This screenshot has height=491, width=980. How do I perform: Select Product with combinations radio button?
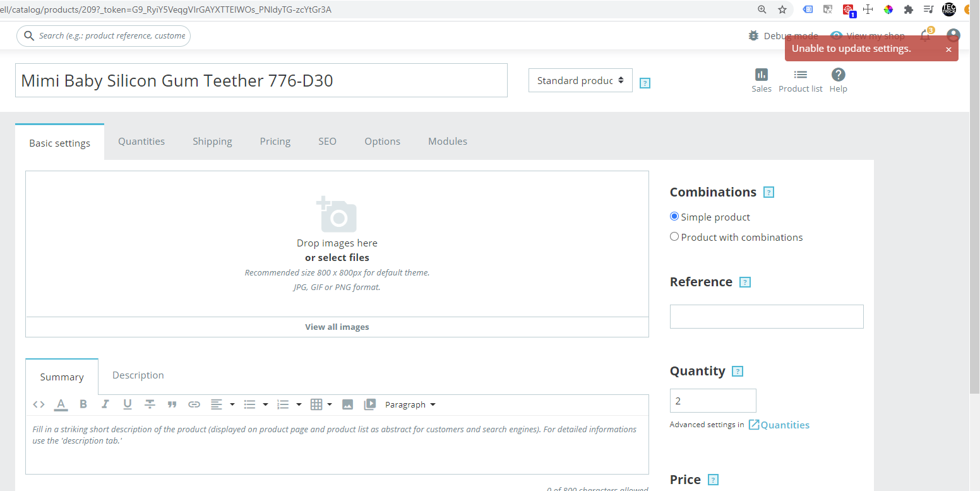tap(674, 236)
